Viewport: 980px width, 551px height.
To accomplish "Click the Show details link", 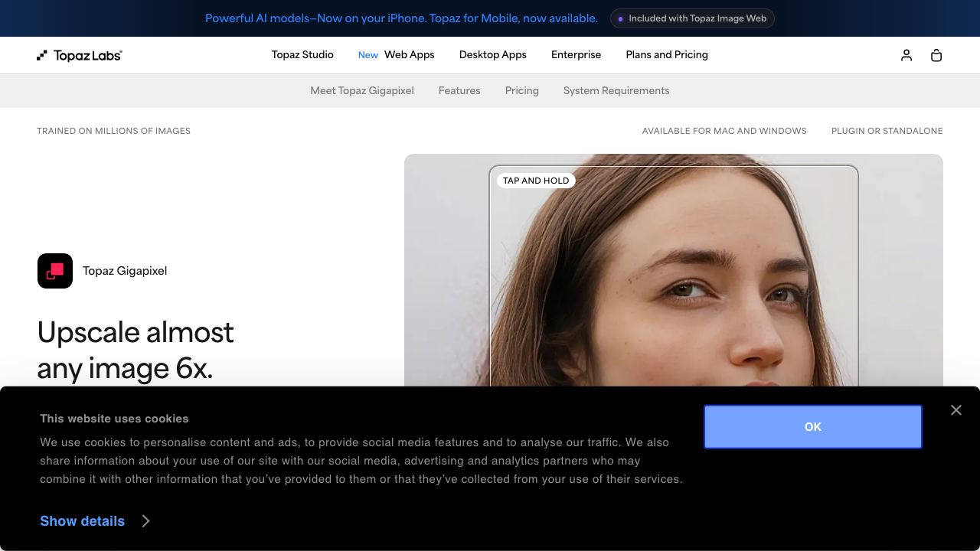I will (x=82, y=521).
